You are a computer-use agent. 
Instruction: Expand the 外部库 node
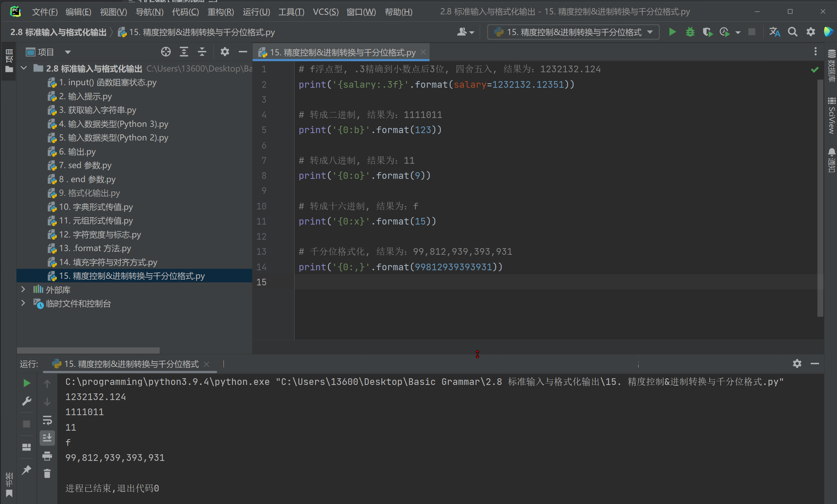[23, 289]
